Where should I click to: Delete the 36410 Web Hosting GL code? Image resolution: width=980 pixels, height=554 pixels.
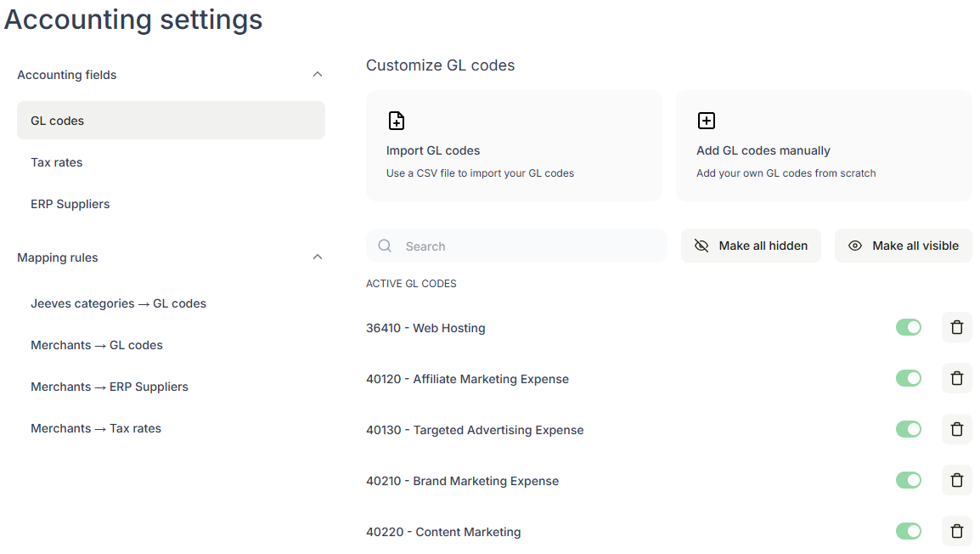956,327
